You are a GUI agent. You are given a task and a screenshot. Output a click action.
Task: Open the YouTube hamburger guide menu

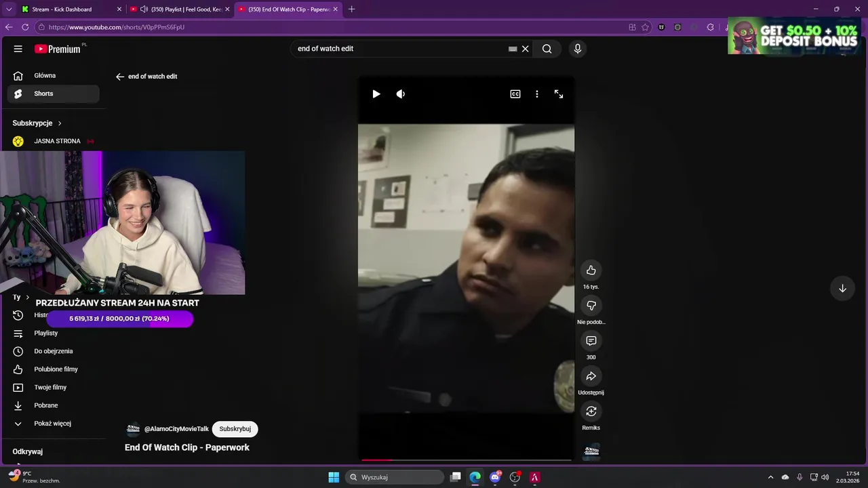point(18,49)
